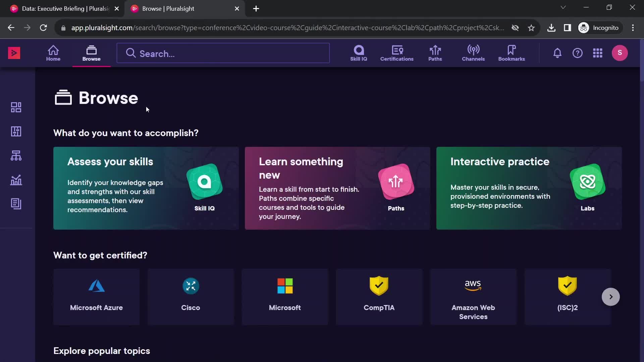Click the dashboard icon in left sidebar
This screenshot has height=362, width=644.
(16, 107)
